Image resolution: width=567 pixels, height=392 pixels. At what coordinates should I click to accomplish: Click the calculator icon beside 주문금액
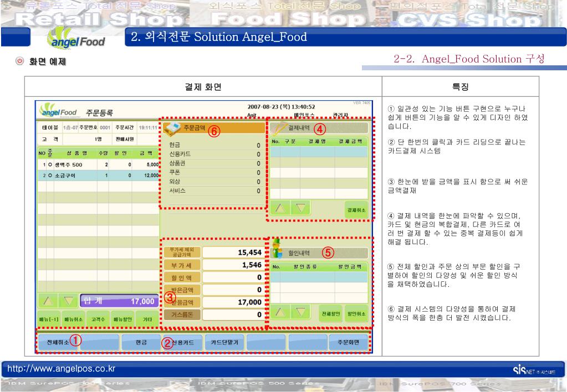tap(171, 129)
